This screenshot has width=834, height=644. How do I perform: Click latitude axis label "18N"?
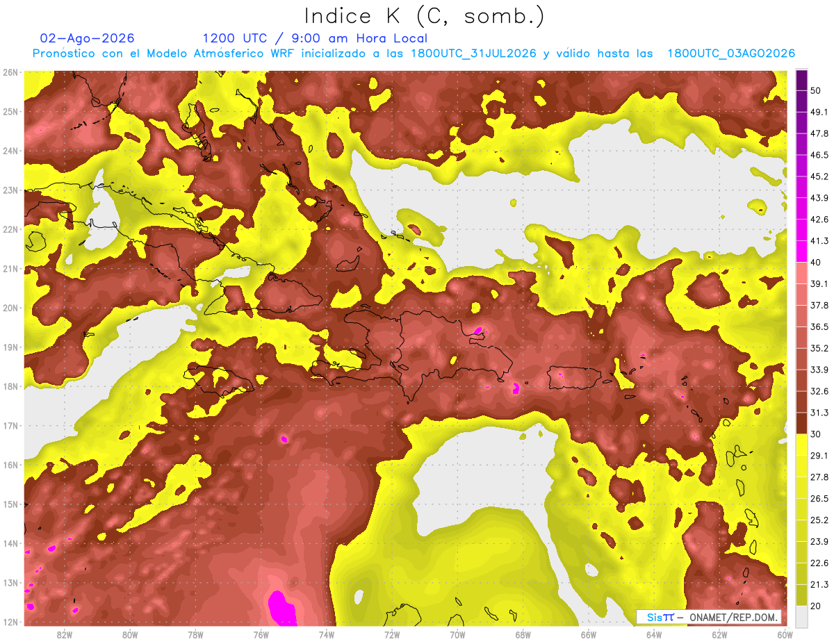(11, 386)
